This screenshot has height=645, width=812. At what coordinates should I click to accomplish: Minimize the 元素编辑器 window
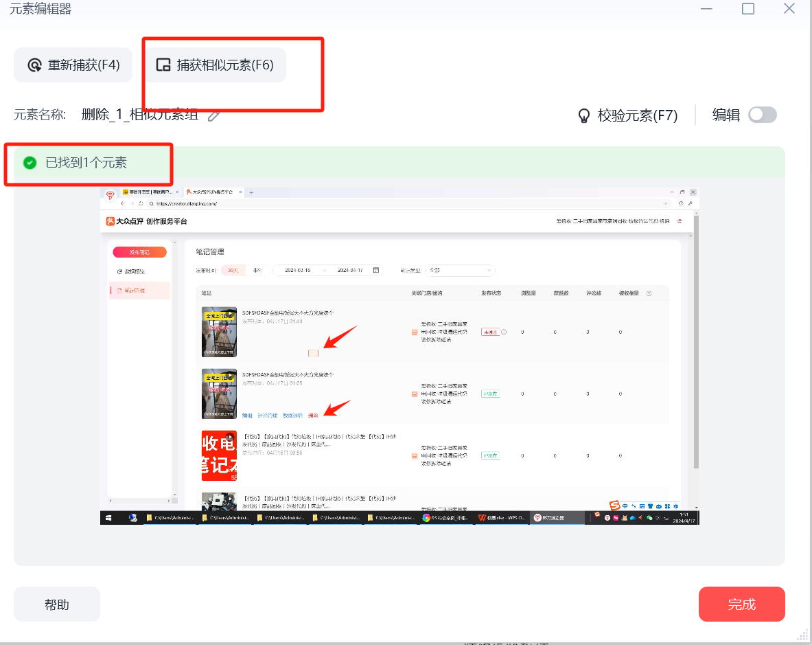click(706, 9)
